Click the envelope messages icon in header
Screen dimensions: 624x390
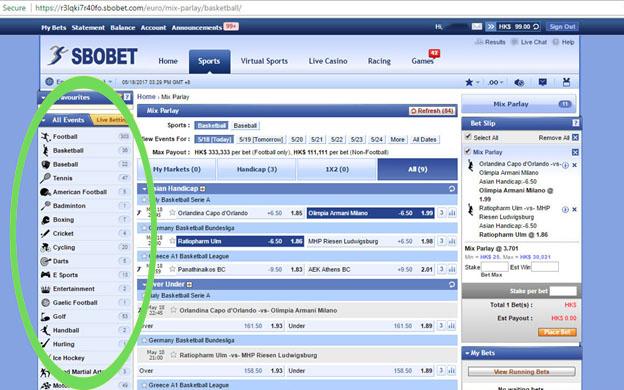coord(477,27)
